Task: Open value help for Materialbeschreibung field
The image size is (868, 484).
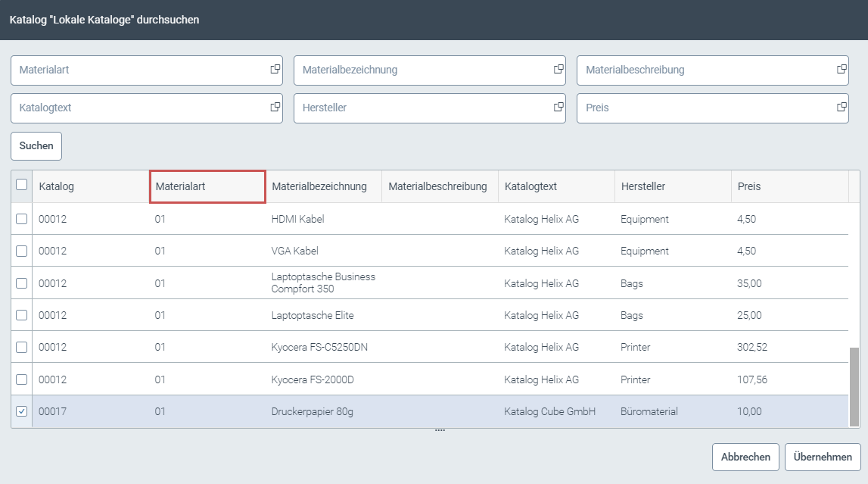Action: 841,70
